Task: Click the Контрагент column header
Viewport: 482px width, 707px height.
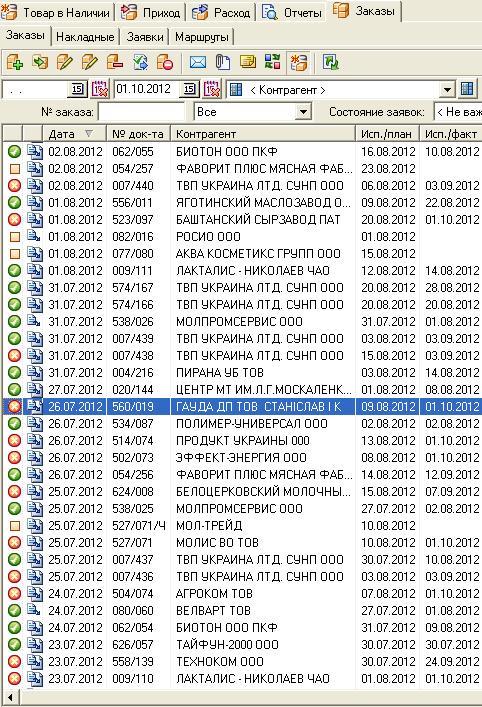Action: click(x=262, y=134)
